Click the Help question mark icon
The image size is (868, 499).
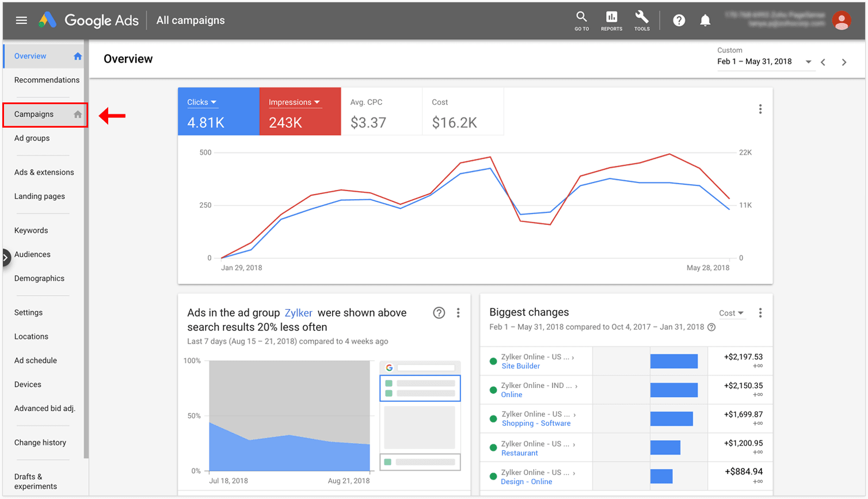[679, 21]
